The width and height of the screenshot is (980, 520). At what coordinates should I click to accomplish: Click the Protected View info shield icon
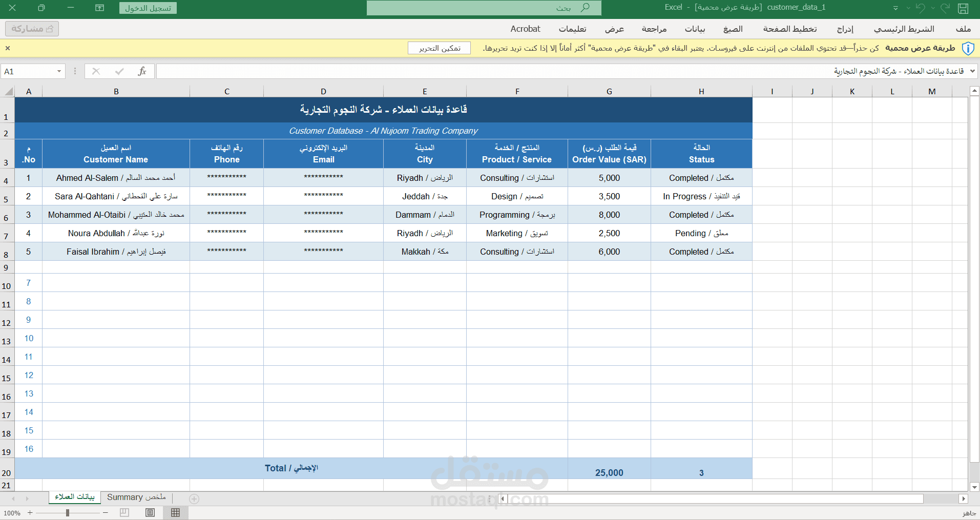(x=968, y=48)
